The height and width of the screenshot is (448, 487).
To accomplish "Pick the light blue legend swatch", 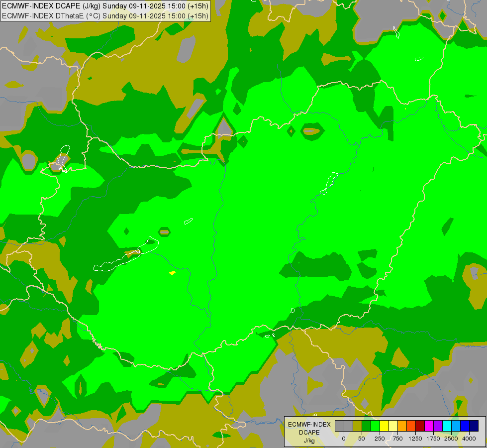I will tap(456, 426).
